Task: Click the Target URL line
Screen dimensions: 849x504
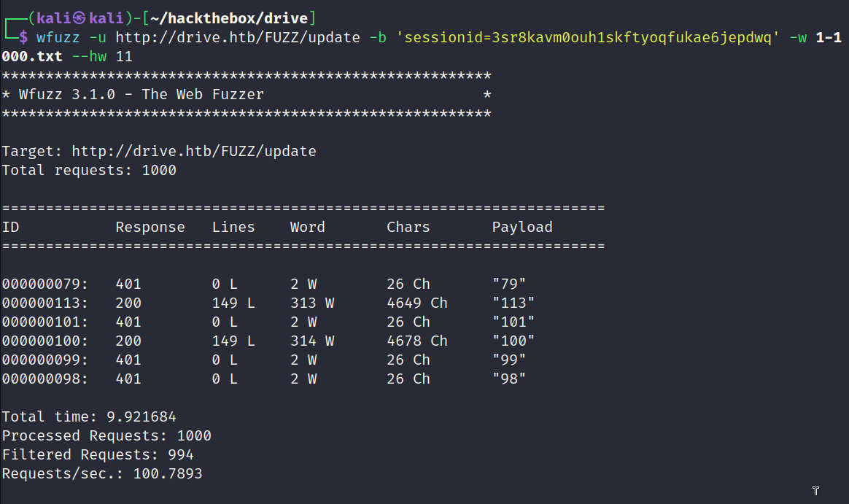Action: click(159, 151)
